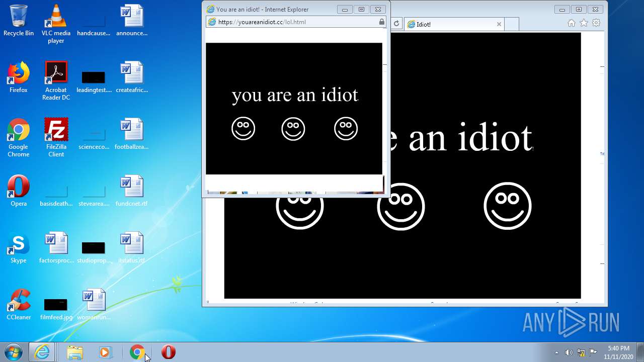Viewport: 644px width, 362px height.
Task: Close the background Internet Explorer window
Action: (x=595, y=9)
